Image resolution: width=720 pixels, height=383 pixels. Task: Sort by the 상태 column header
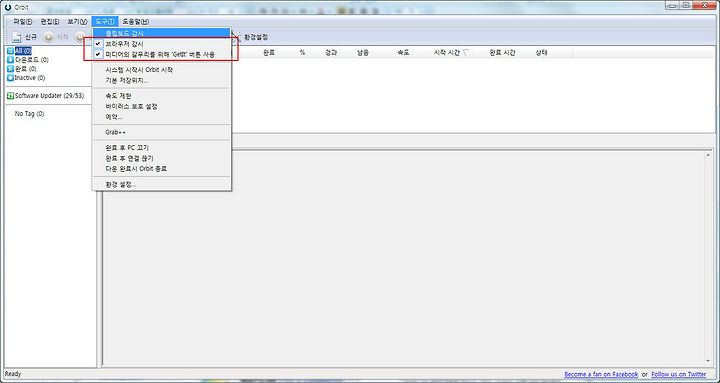[x=541, y=53]
